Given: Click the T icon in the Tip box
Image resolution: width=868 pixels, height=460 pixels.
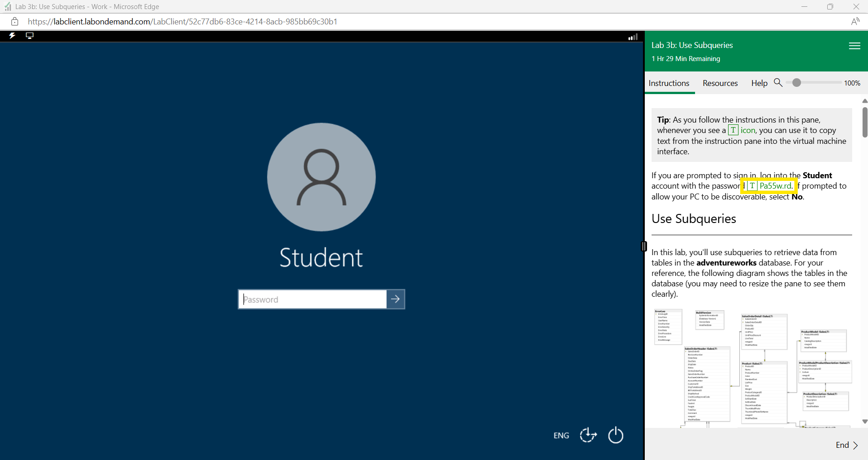Looking at the screenshot, I should [733, 130].
